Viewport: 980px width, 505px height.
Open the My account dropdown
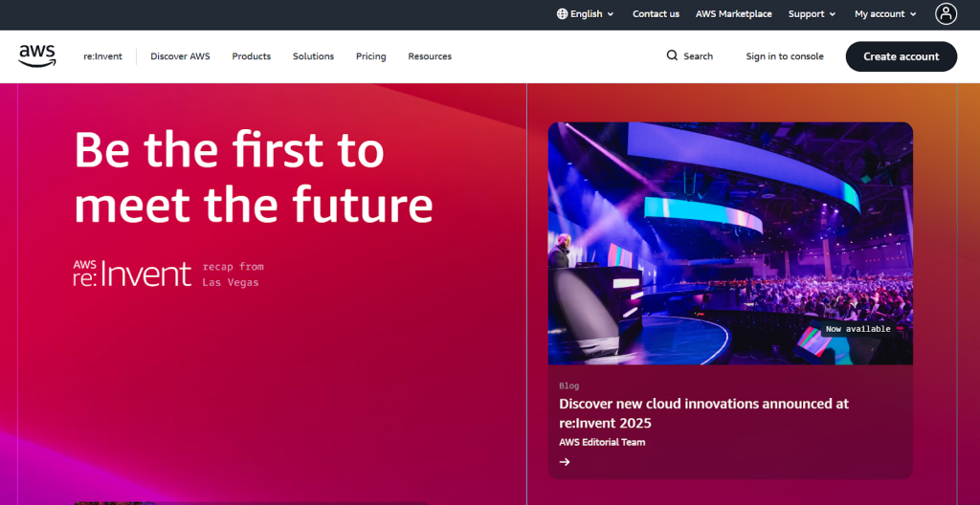885,14
